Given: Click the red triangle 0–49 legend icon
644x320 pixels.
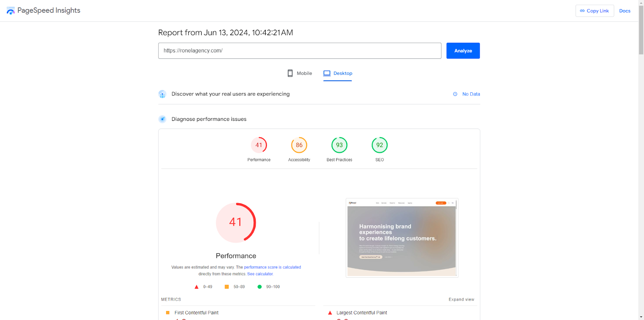Looking at the screenshot, I should coord(196,287).
